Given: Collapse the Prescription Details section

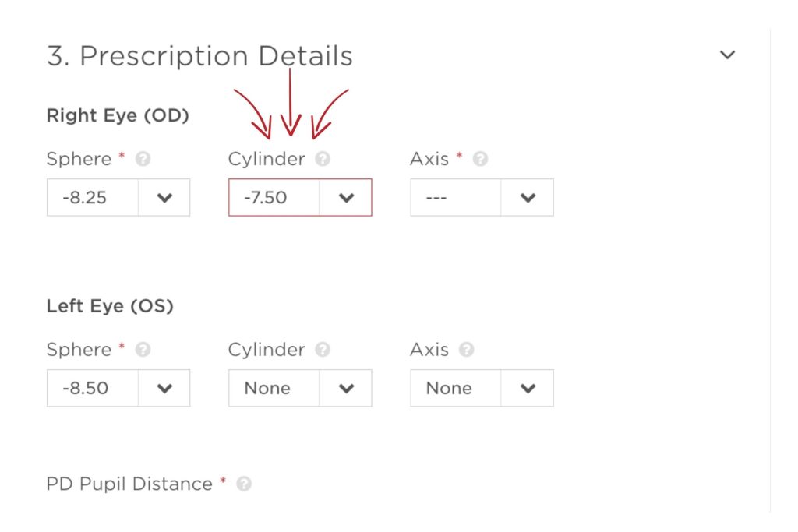Looking at the screenshot, I should click(726, 54).
